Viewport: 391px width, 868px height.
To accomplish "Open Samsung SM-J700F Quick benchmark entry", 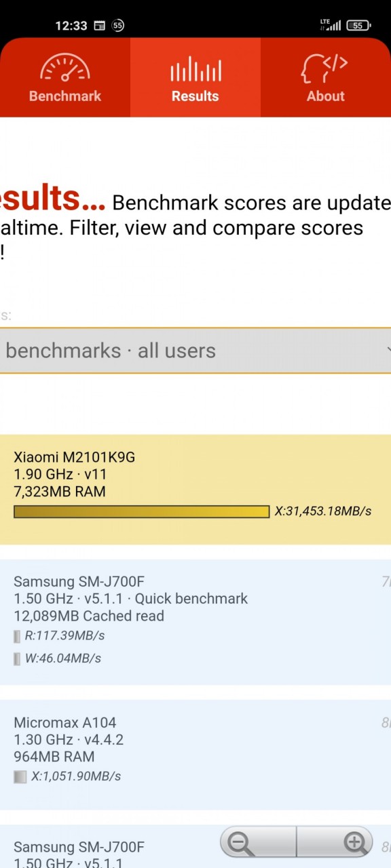I will coord(195,622).
